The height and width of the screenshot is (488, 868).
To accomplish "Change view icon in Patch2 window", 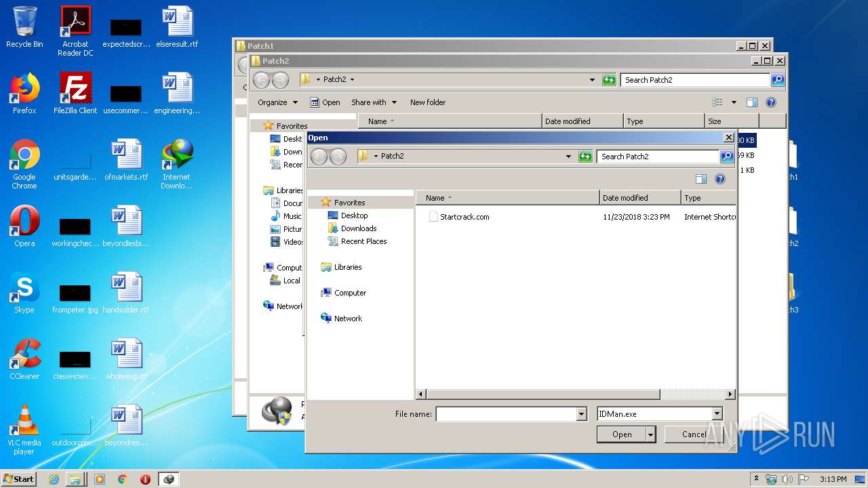I will 717,102.
